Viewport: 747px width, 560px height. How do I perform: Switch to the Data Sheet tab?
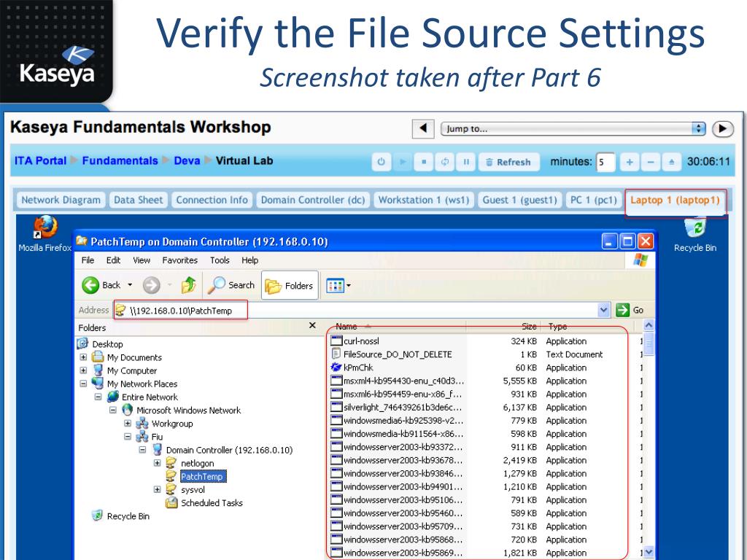[138, 200]
